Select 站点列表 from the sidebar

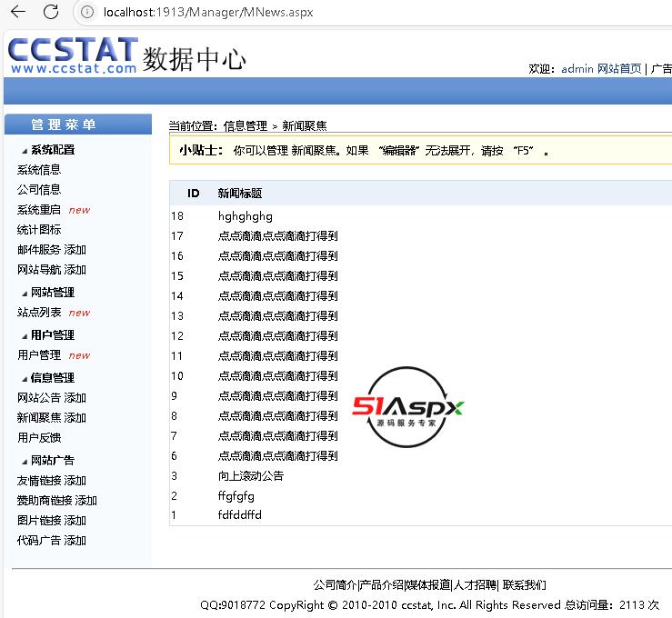[x=39, y=313]
